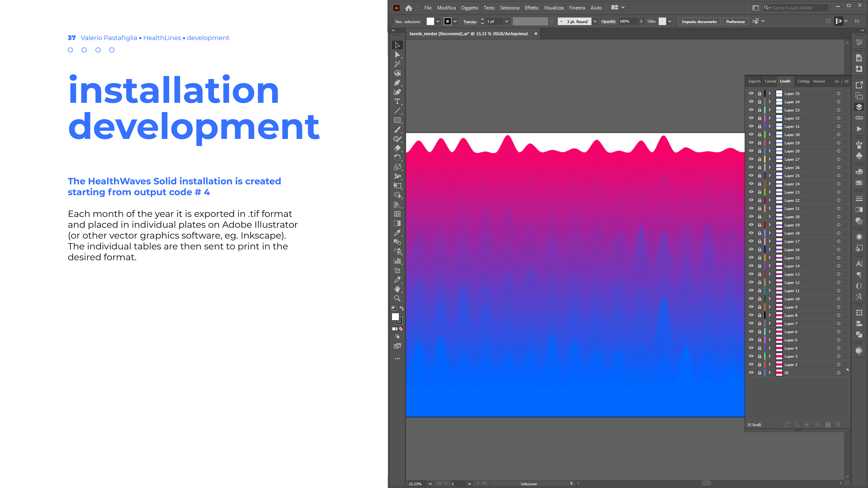Viewport: 868px width, 488px height.
Task: Select the Hand tool
Action: (x=397, y=289)
